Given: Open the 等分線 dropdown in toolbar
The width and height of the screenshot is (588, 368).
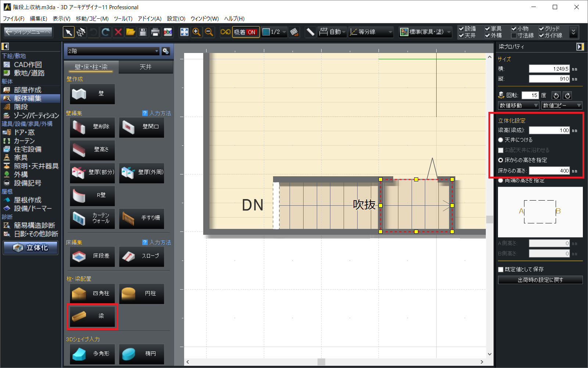Looking at the screenshot, I should 371,32.
